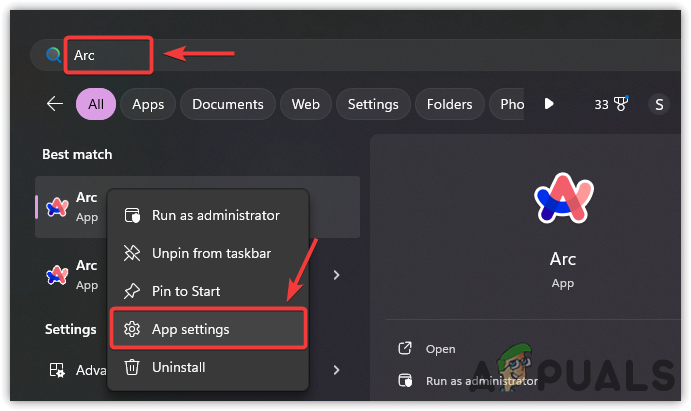Click the Adva settings result icon
691x411 pixels.
[x=57, y=370]
